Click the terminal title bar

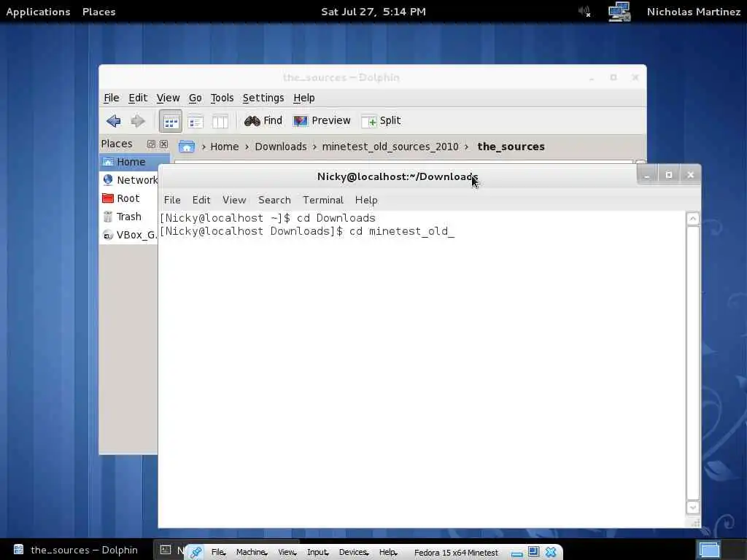point(398,176)
